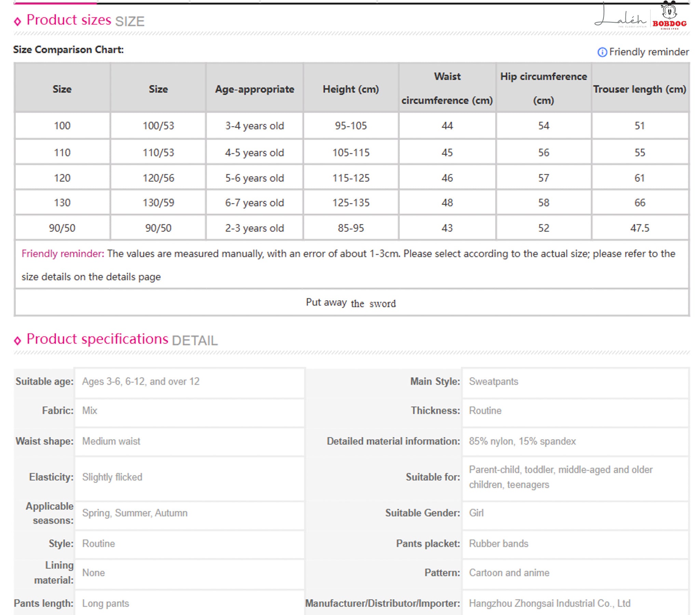Click the 'Hip circumference (cm)' column header
Viewport: 700px width, 615px height.
tap(543, 89)
